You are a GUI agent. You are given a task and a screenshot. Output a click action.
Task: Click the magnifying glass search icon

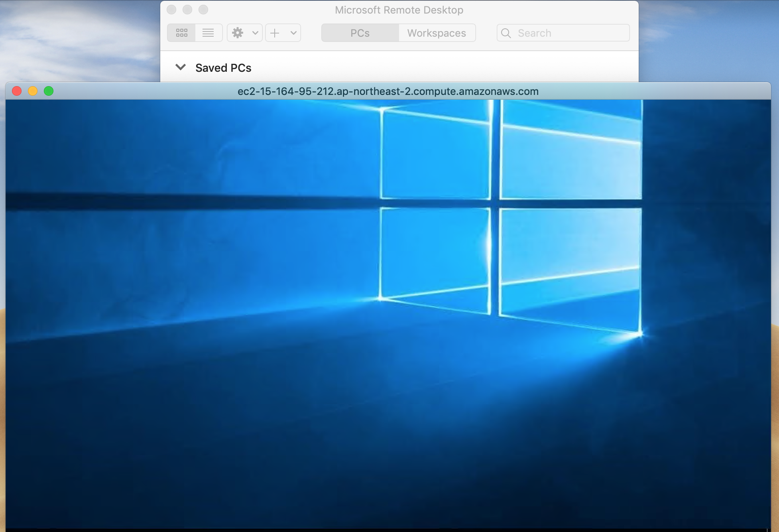click(506, 33)
